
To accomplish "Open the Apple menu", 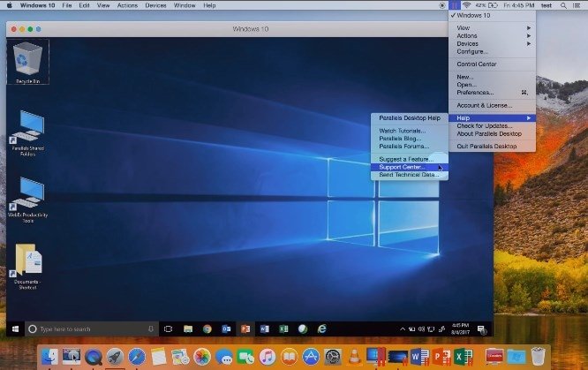I will (x=10, y=5).
